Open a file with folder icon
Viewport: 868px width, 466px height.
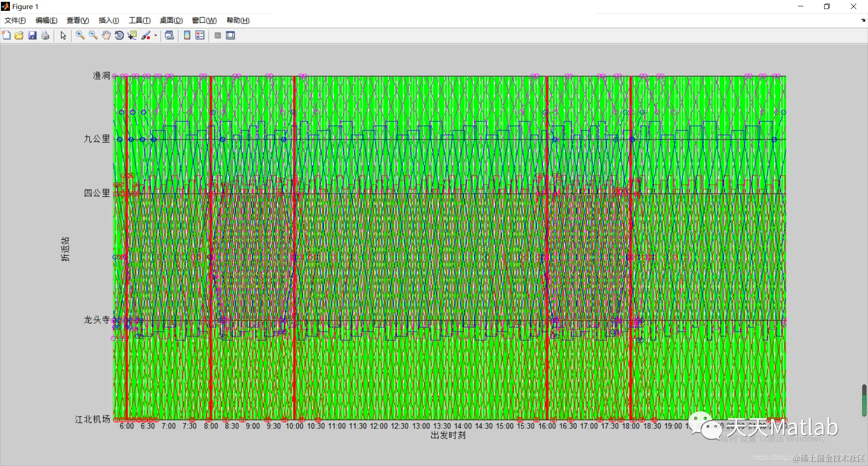[x=19, y=35]
